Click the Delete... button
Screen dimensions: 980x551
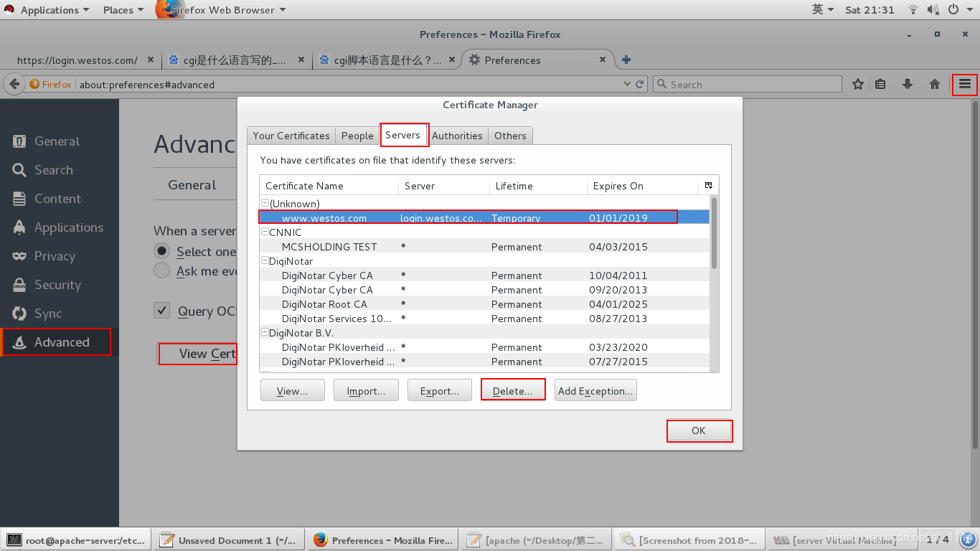coord(513,391)
